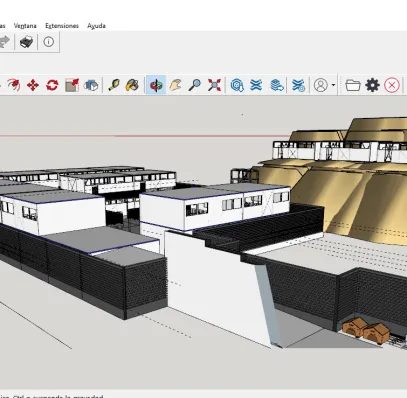The image size is (407, 398).
Task: Expand the account dropdown arrow
Action: [333, 85]
